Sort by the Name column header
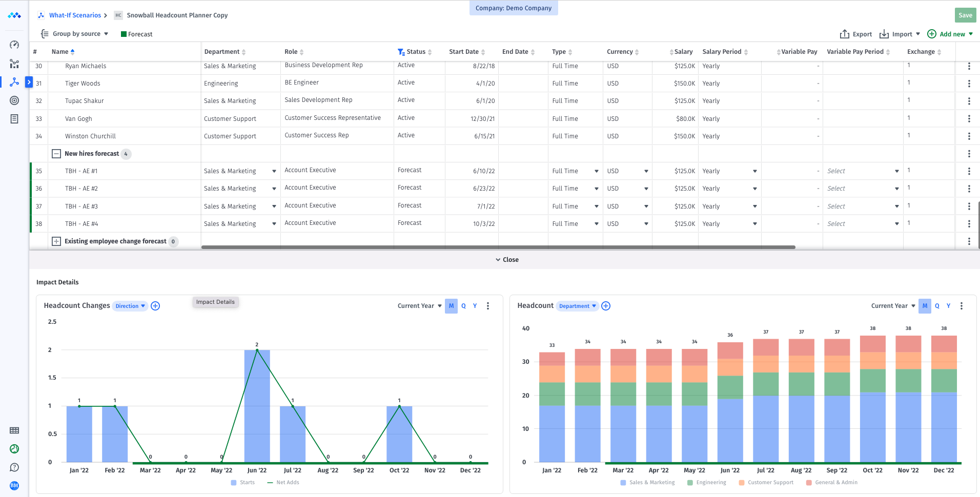The width and height of the screenshot is (980, 497). (x=63, y=52)
